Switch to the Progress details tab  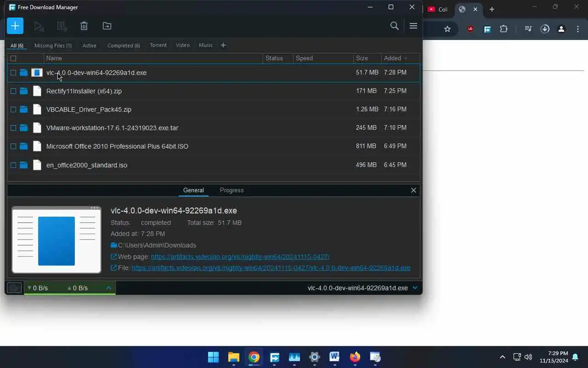tap(232, 190)
